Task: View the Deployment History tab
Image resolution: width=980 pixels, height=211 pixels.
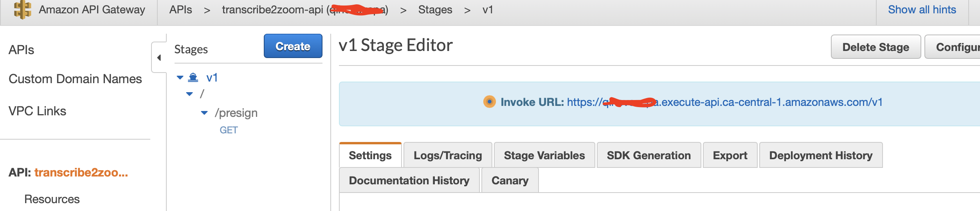Action: click(821, 155)
